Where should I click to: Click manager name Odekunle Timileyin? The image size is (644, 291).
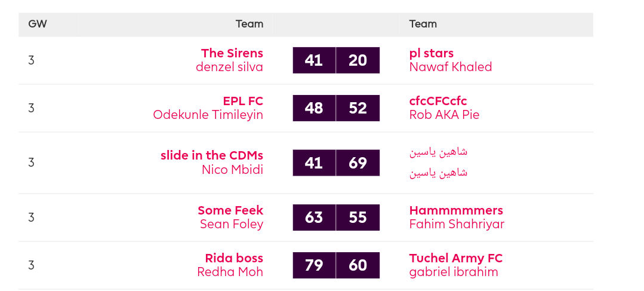tap(208, 115)
